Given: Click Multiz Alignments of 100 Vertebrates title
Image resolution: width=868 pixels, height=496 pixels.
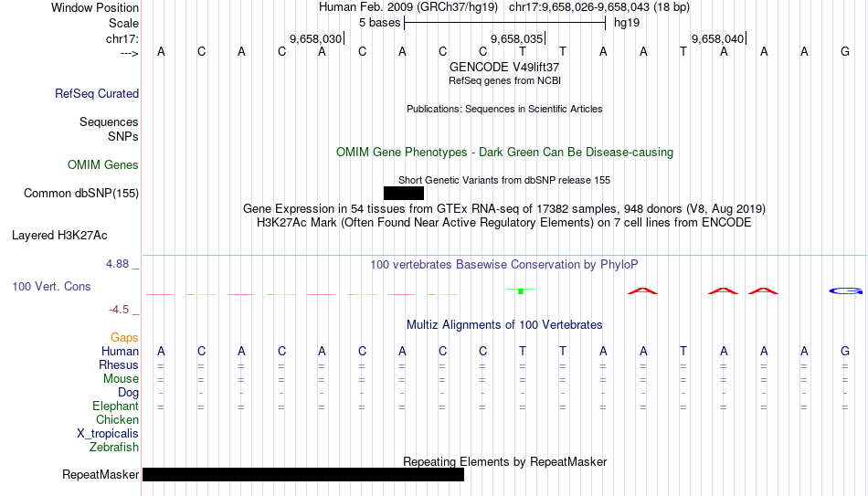Looking at the screenshot, I should tap(504, 325).
